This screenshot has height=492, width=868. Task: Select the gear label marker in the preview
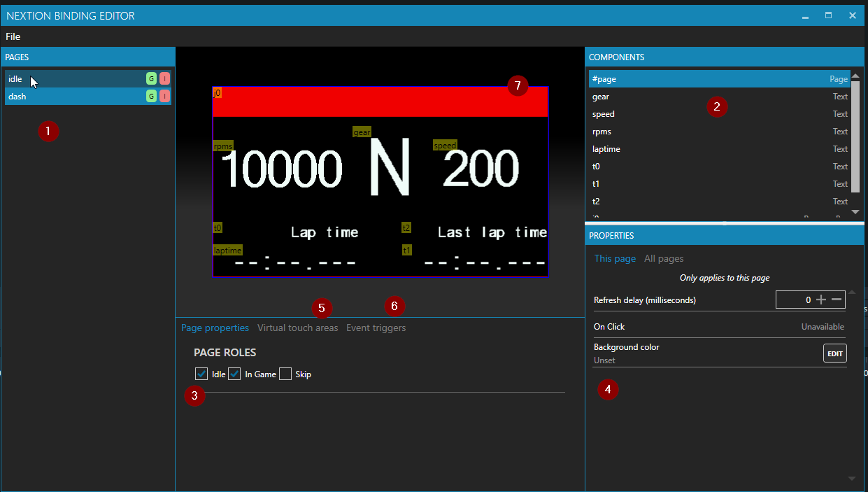[362, 132]
